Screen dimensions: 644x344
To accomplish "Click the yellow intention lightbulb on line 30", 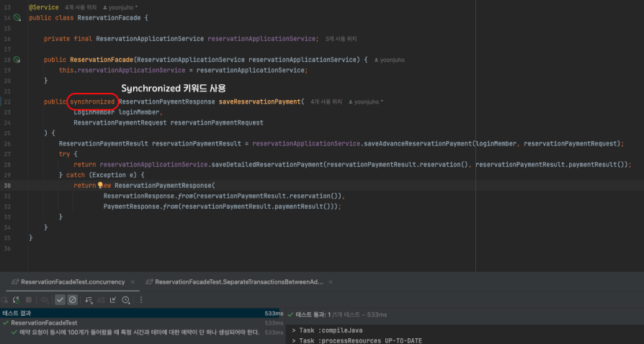I will (100, 185).
